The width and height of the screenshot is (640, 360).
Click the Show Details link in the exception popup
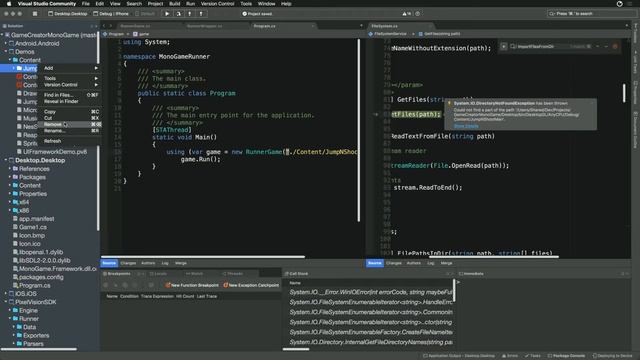click(466, 126)
